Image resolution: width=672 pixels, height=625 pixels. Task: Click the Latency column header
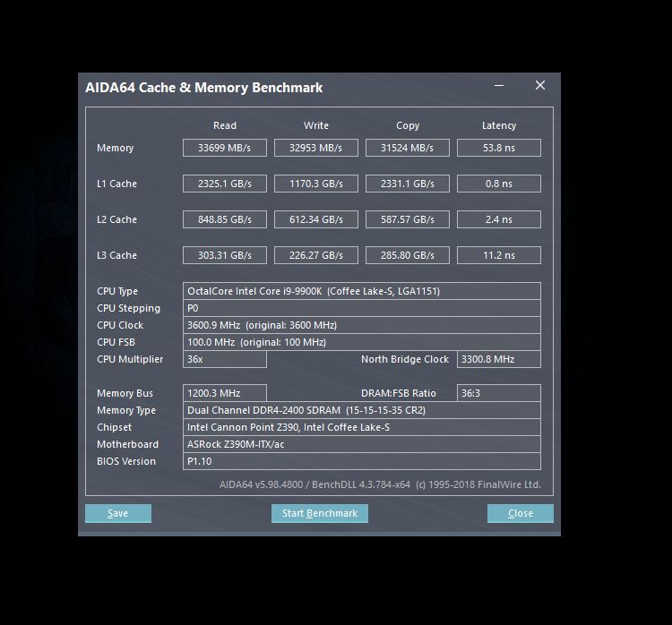click(499, 125)
